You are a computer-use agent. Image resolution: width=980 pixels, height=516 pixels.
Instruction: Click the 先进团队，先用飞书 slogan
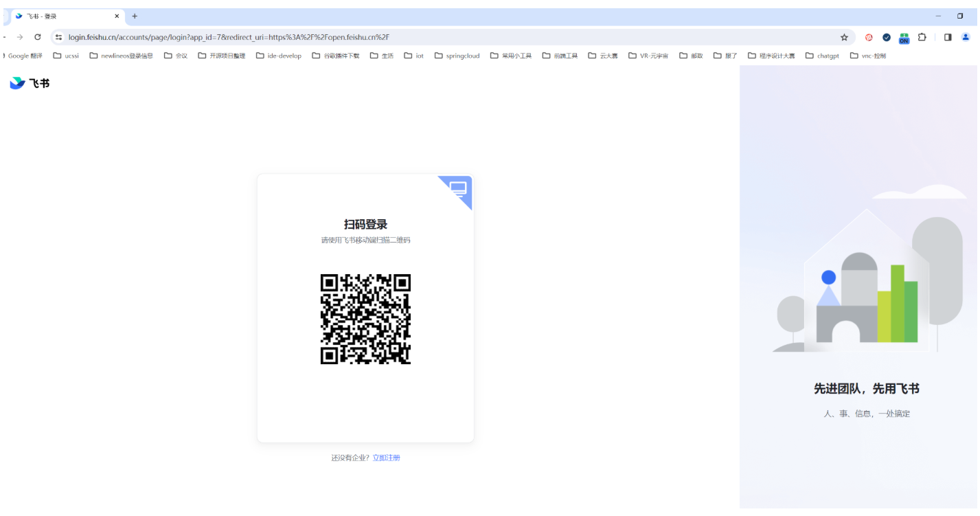867,389
